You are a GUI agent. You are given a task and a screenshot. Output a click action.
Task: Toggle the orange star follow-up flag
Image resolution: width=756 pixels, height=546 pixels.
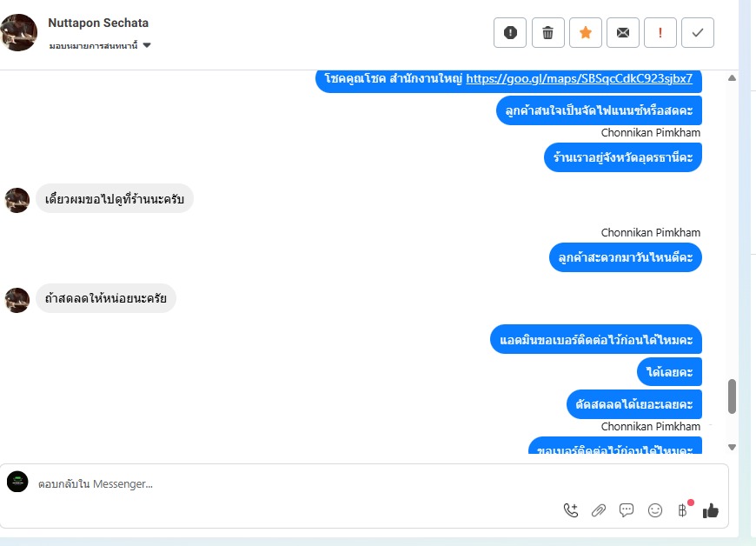coord(586,33)
